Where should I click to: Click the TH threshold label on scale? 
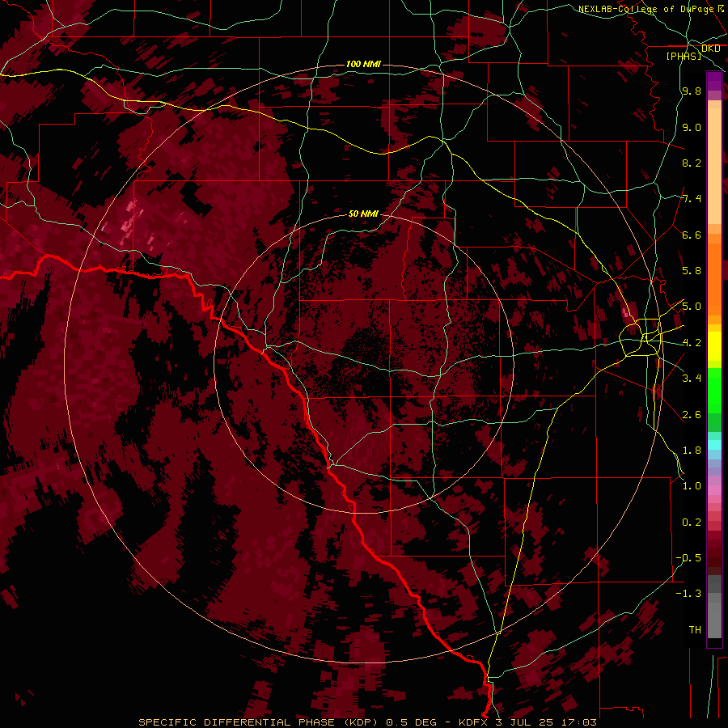click(x=695, y=629)
